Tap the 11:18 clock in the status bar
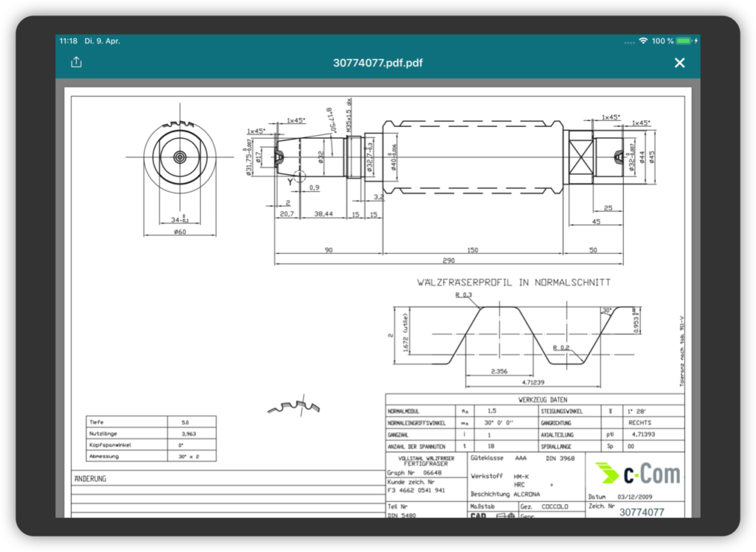The width and height of the screenshot is (756, 552). [69, 41]
